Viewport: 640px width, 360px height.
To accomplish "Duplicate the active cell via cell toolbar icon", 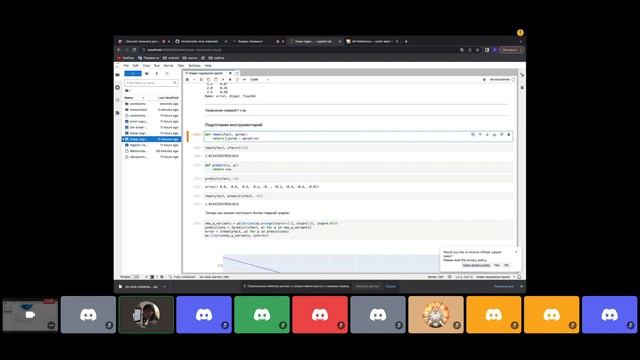I will tap(473, 134).
